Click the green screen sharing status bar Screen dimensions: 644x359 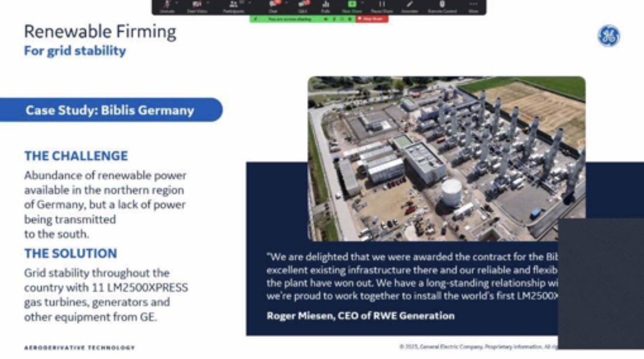click(x=303, y=19)
